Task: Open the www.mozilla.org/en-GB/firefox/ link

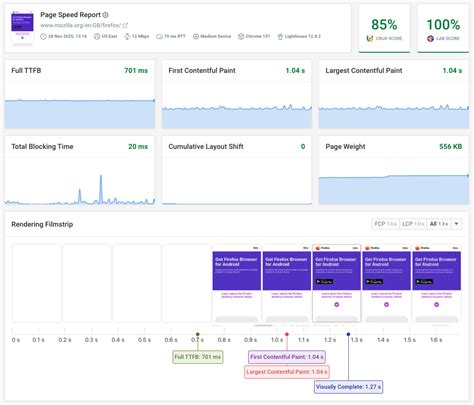Action: click(80, 25)
